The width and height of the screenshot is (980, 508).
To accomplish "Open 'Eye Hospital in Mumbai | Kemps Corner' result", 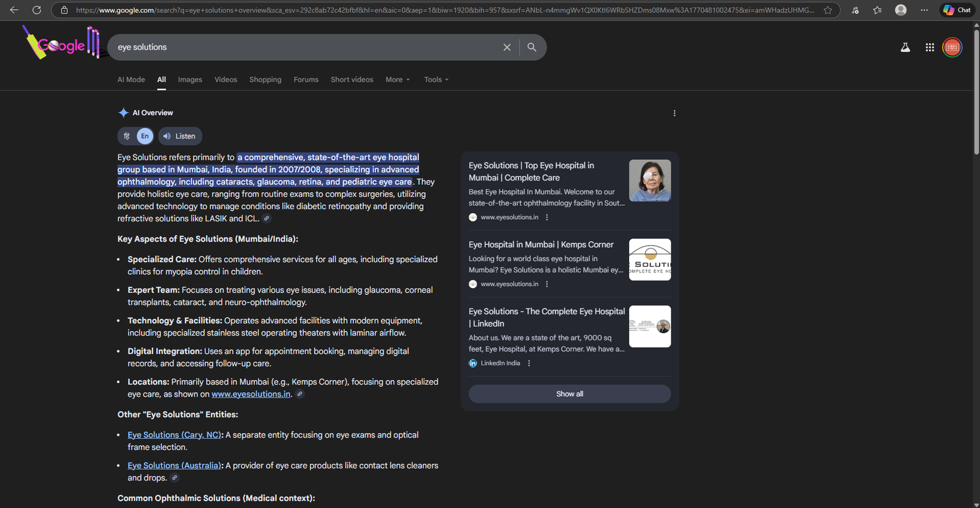I will click(541, 244).
